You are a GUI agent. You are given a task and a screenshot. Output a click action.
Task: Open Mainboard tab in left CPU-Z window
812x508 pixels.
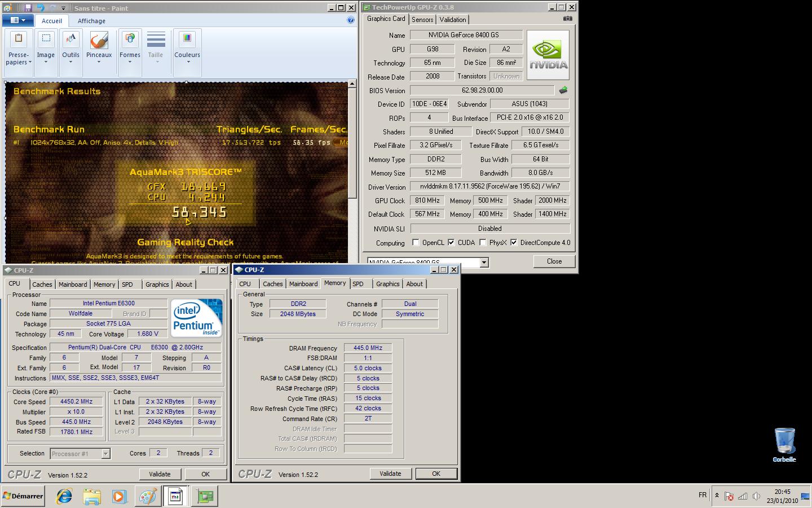(x=73, y=284)
